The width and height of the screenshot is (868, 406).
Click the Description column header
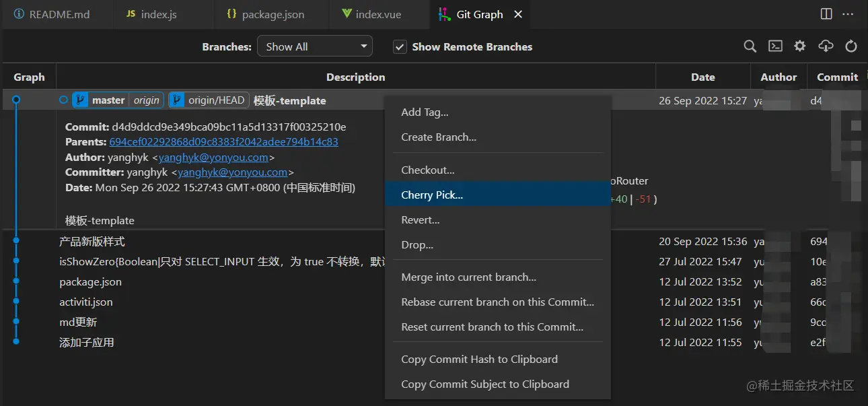tap(356, 77)
